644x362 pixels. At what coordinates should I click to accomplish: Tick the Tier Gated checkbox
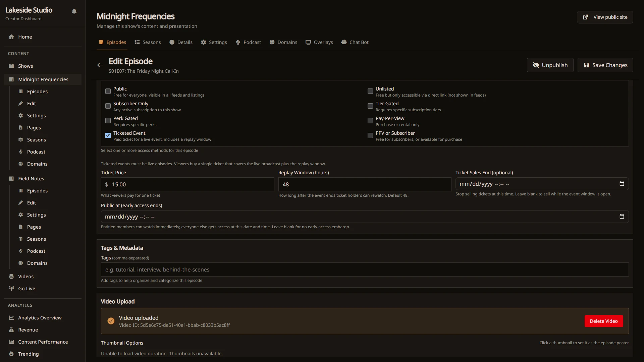pos(370,106)
